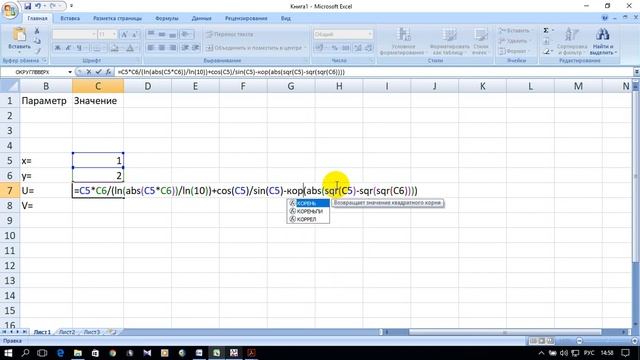Select sheet tab Лист3
Screen dimensions: 640x360
[92, 332]
